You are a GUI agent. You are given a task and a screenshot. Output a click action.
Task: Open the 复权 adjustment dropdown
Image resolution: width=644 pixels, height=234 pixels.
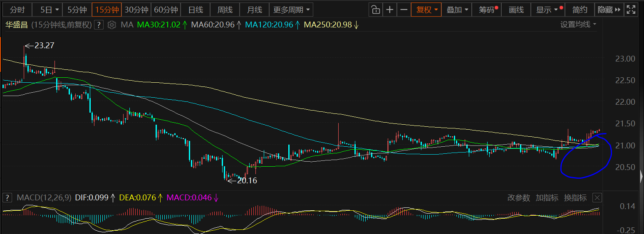pyautogui.click(x=426, y=10)
